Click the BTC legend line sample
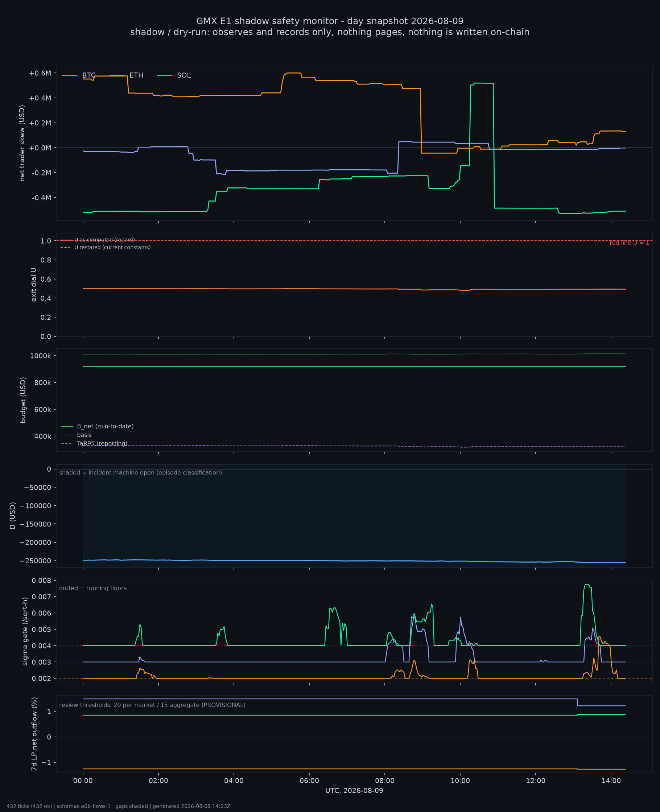This screenshot has height=812, width=660. click(70, 75)
